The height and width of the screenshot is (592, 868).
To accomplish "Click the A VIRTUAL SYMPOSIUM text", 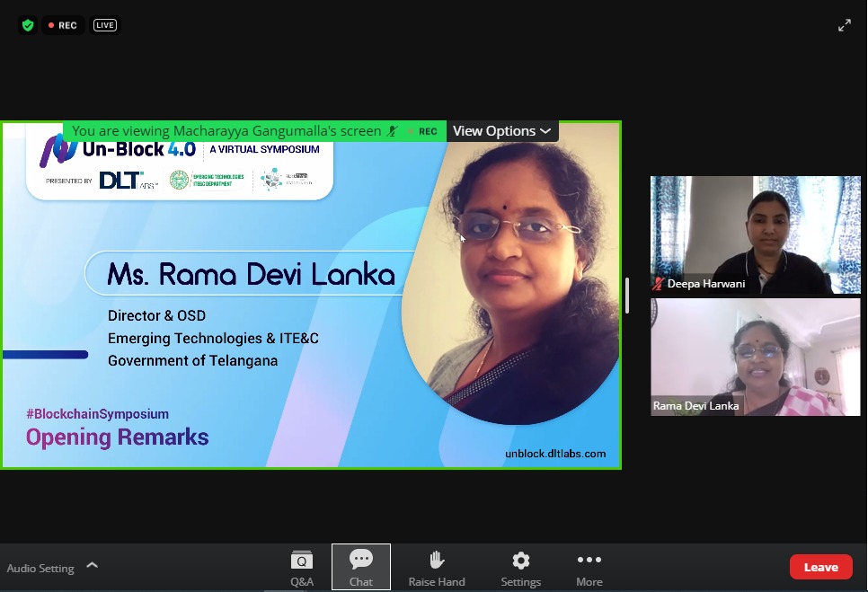I will point(264,149).
